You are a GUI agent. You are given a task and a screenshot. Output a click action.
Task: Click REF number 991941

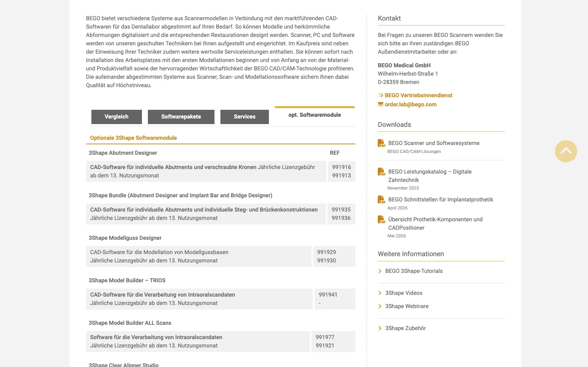pos(328,295)
